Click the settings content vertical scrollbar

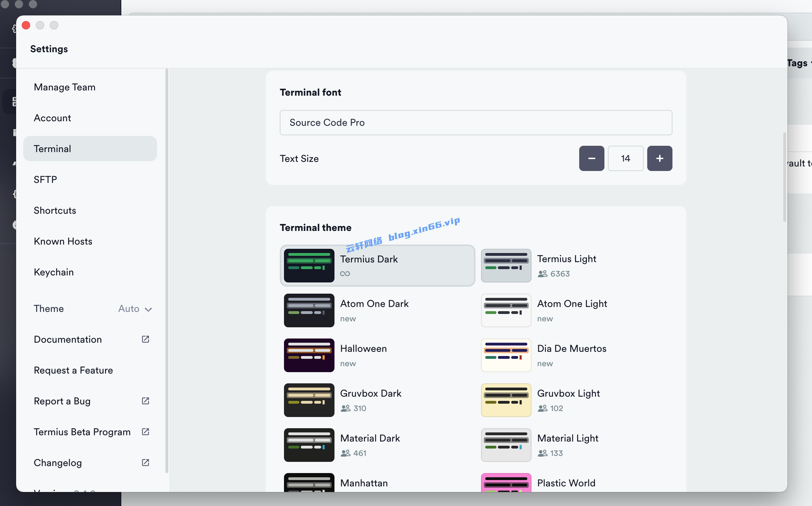(x=784, y=177)
